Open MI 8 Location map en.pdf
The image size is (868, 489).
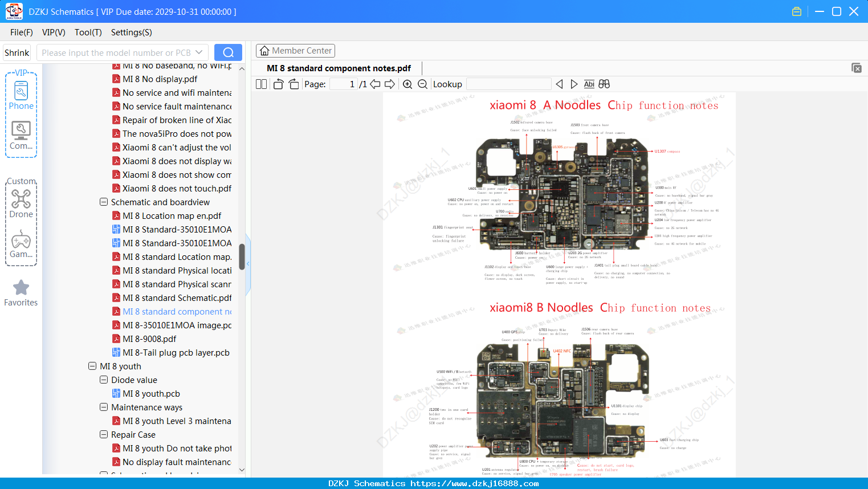pos(172,215)
